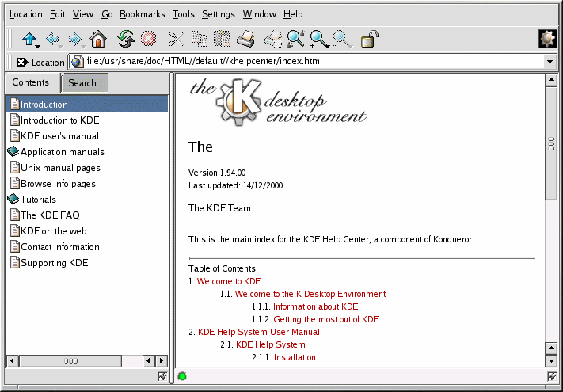
Task: Click the clear Location bar button
Action: tap(21, 62)
